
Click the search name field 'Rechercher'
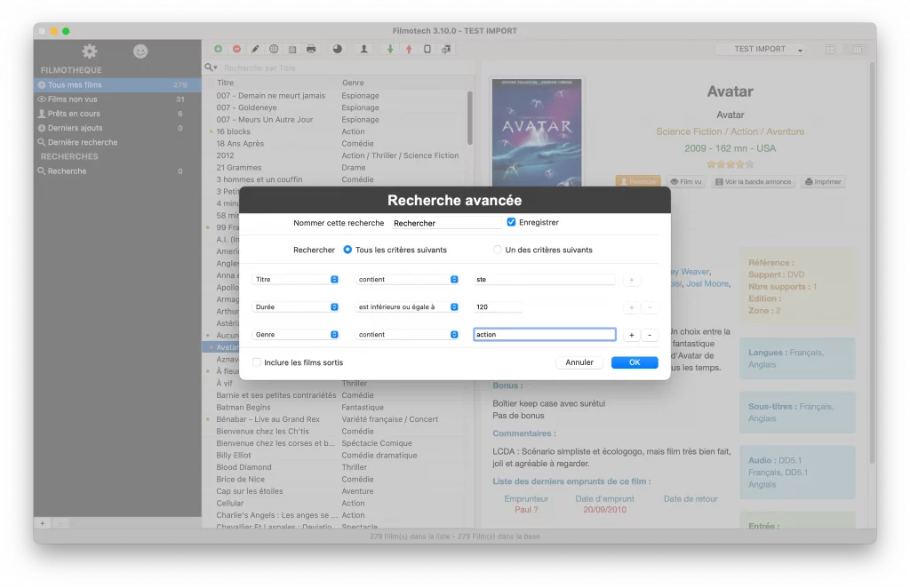point(446,223)
